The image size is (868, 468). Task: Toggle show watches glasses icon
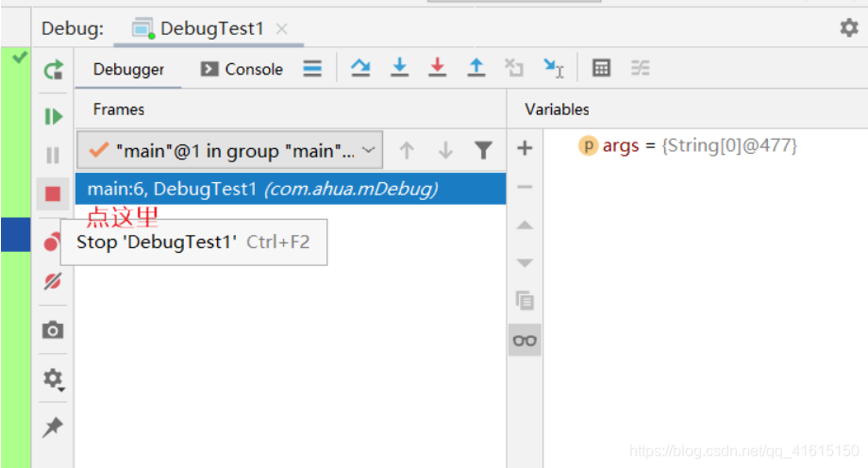(x=525, y=340)
